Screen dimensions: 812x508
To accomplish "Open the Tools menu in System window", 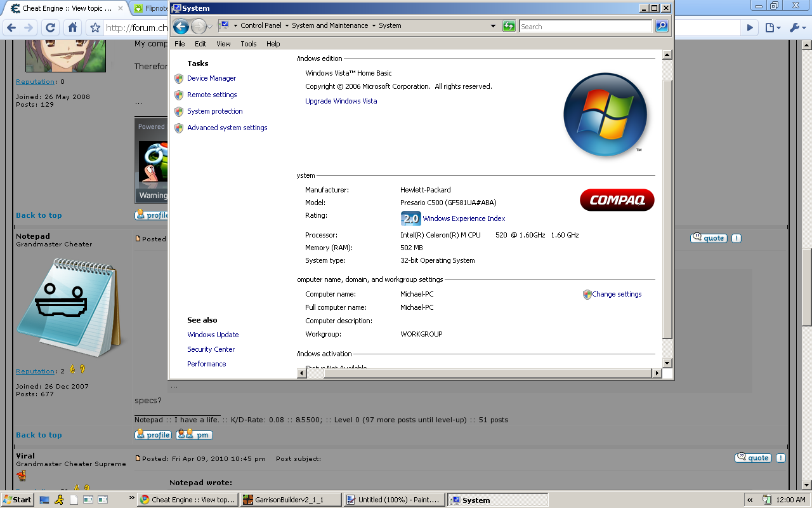I will coord(249,44).
